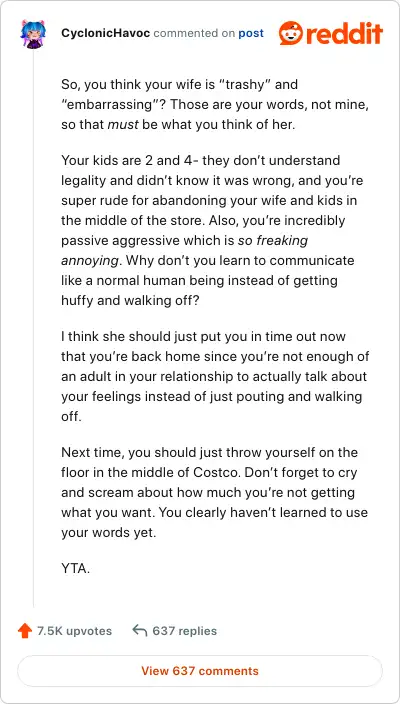Click the orange Reddit Snoo logo icon
This screenshot has width=400, height=704.
click(290, 33)
